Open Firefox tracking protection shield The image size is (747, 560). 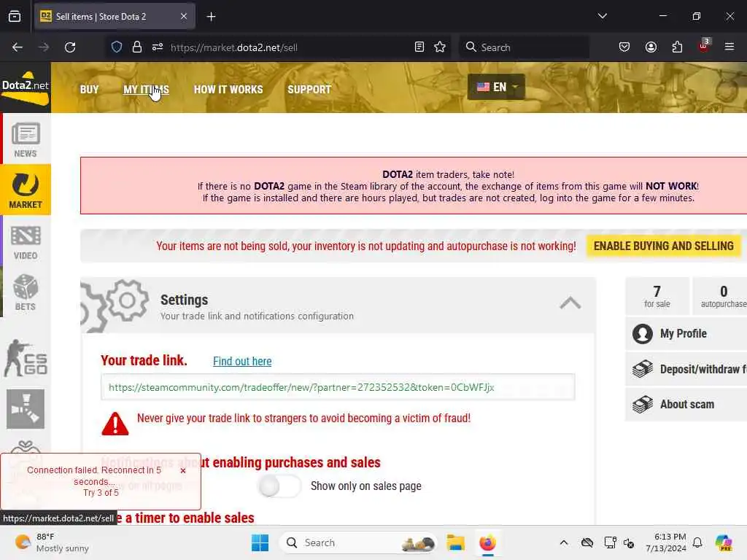click(x=117, y=47)
